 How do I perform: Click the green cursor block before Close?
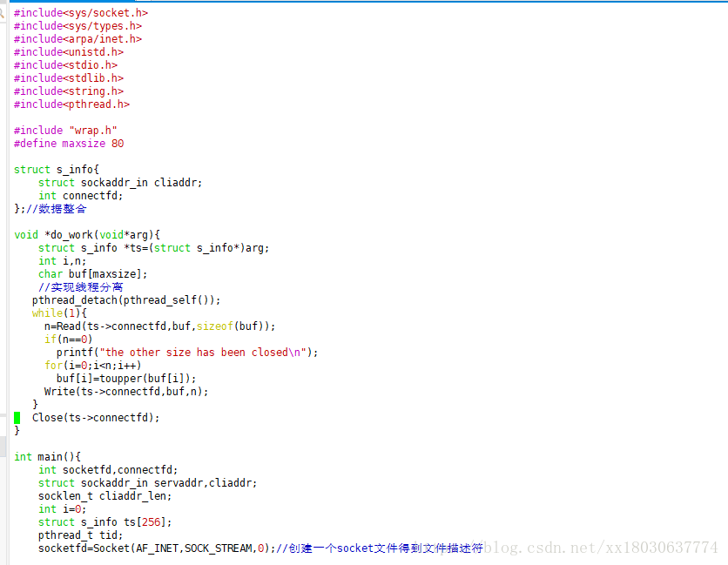point(17,418)
